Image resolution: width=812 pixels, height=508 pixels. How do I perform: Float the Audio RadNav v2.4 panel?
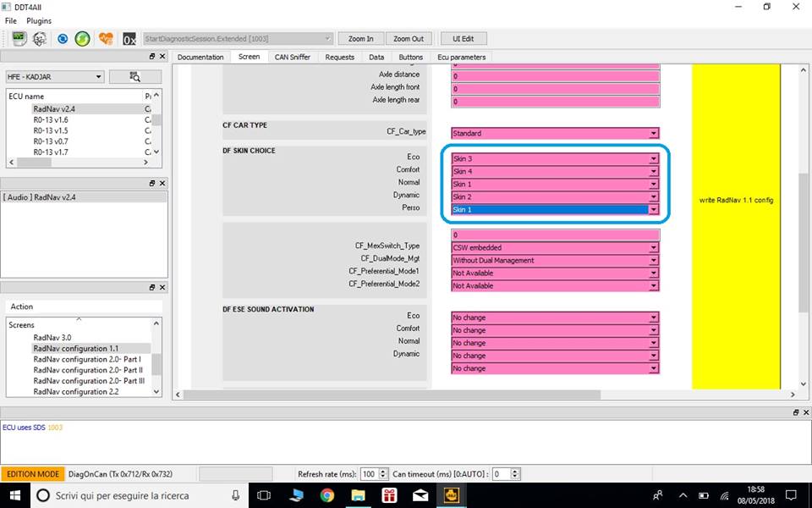pos(152,183)
